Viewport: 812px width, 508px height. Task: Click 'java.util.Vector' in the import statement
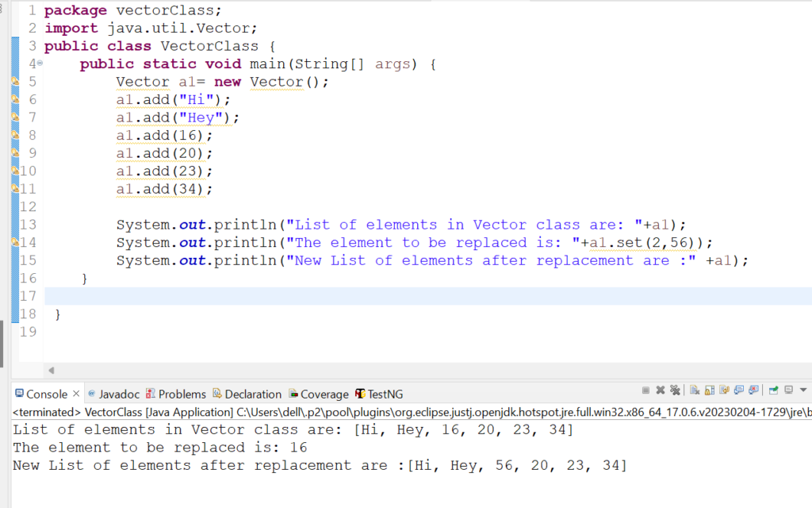pyautogui.click(x=178, y=28)
